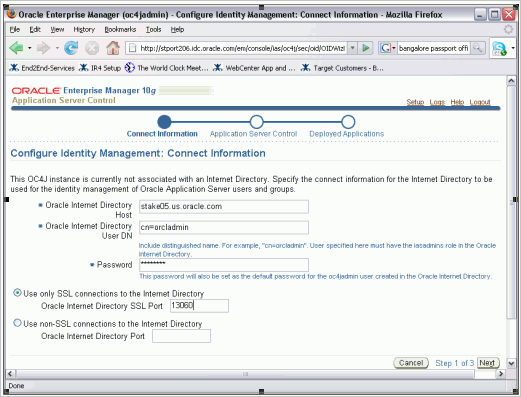Click the Cancel button
The image size is (521, 397).
tap(411, 363)
